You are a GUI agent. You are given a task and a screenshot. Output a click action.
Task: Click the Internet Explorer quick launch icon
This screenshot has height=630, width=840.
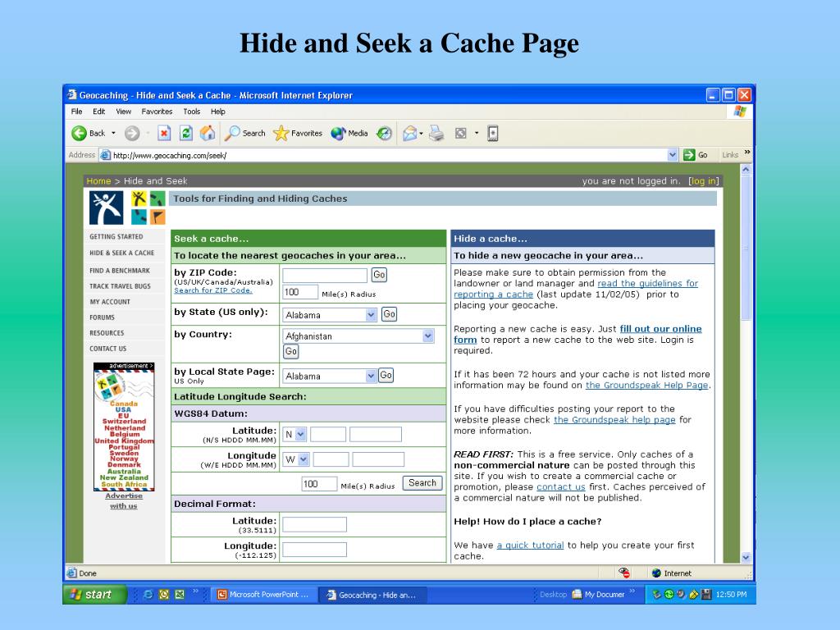pos(148,594)
